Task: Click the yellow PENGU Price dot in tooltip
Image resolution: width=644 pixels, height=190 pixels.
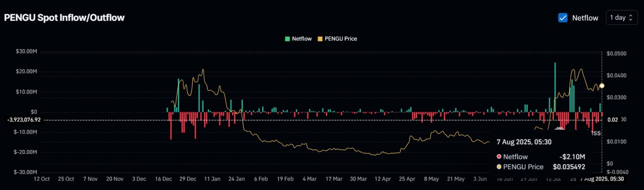Action: (x=499, y=167)
